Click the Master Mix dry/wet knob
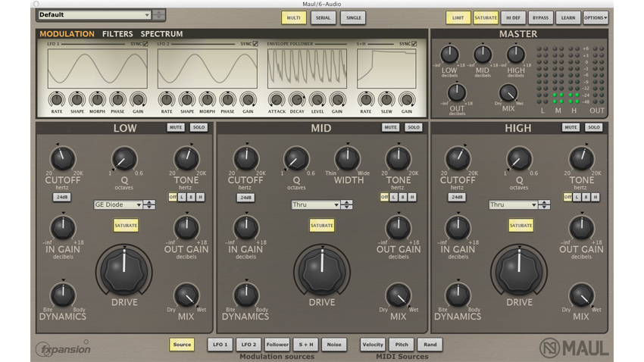Viewport: 644px width, 362px height. 508,92
